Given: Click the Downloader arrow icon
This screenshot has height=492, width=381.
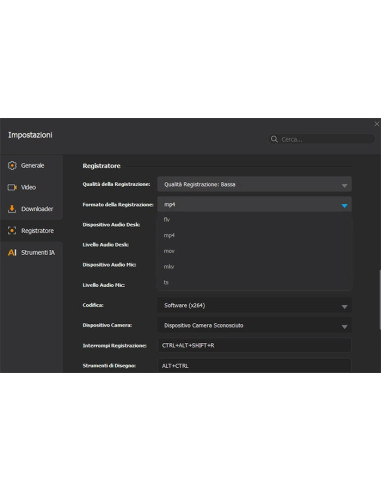Looking at the screenshot, I should [x=12, y=209].
